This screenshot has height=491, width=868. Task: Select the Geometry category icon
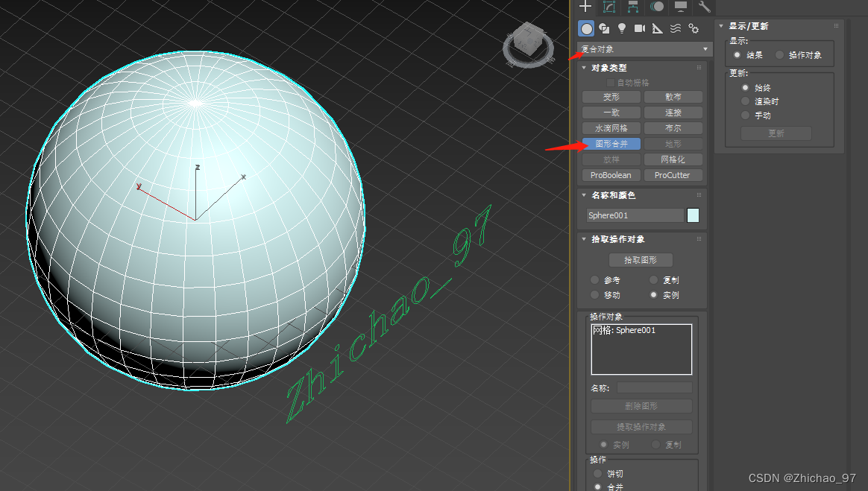[586, 28]
